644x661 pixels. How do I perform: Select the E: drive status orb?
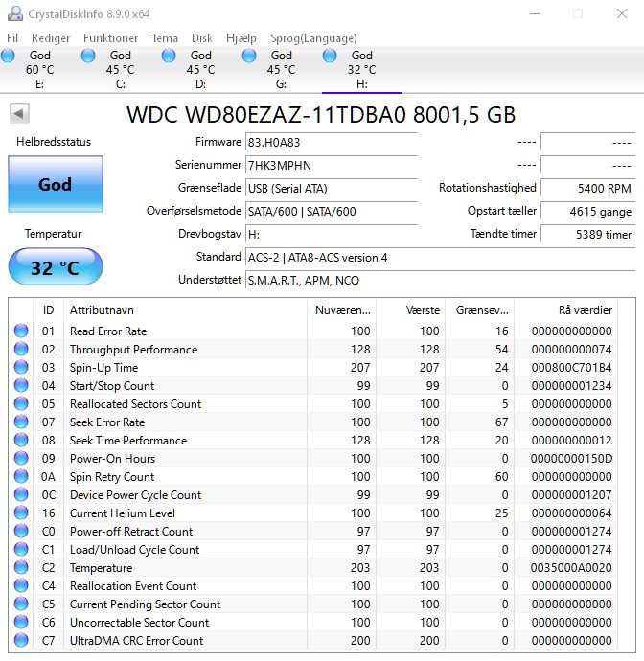point(8,56)
